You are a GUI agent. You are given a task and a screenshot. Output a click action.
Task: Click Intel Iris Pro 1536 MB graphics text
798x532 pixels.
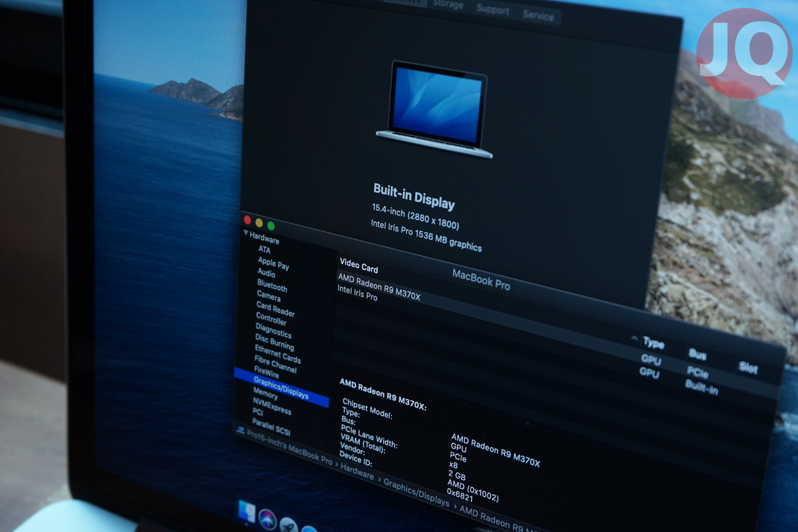pyautogui.click(x=426, y=235)
